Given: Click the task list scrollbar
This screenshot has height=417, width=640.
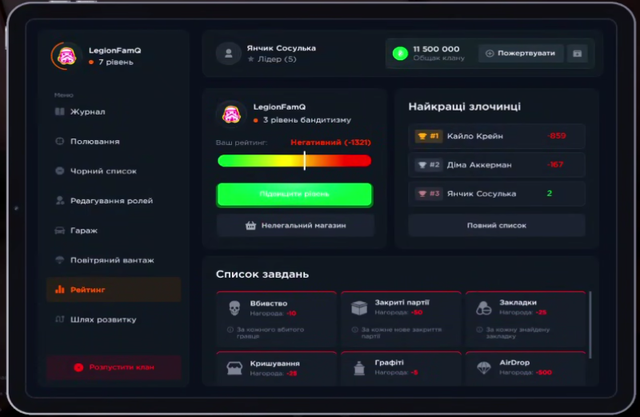Looking at the screenshot, I should [x=590, y=325].
